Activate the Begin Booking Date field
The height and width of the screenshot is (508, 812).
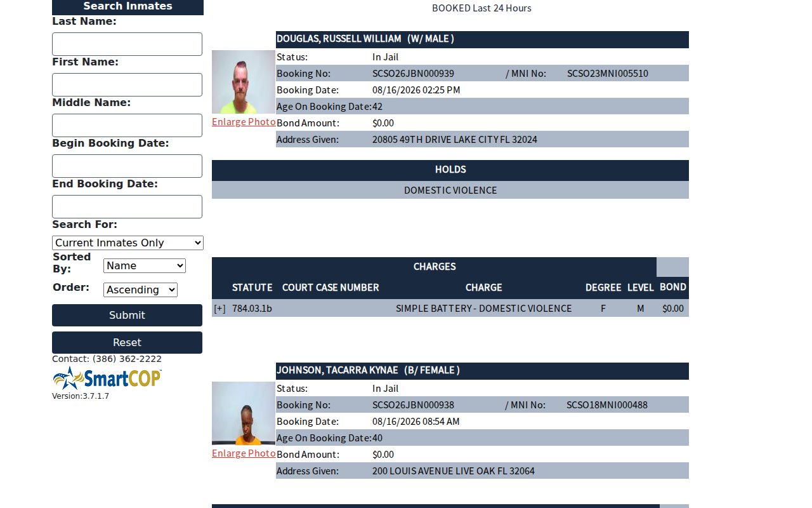(127, 166)
